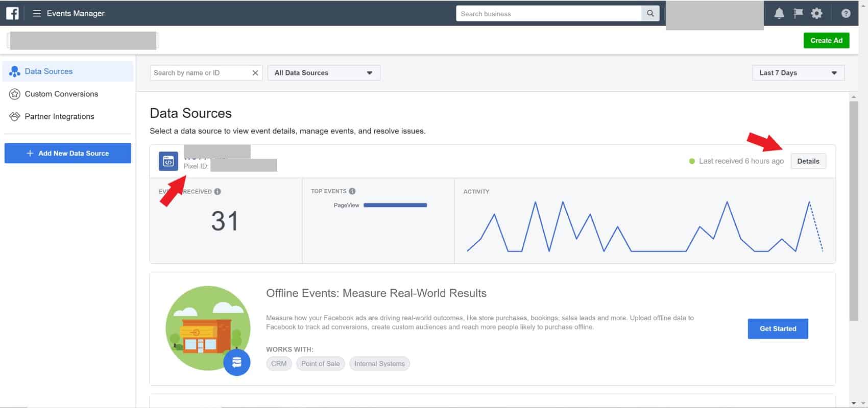Click the search magnifier button
Image resolution: width=868 pixels, height=408 pixels.
650,14
